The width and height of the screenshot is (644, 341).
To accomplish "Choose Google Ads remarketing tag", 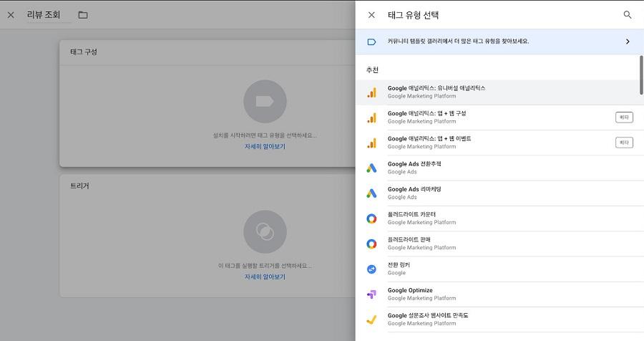I will (x=499, y=193).
